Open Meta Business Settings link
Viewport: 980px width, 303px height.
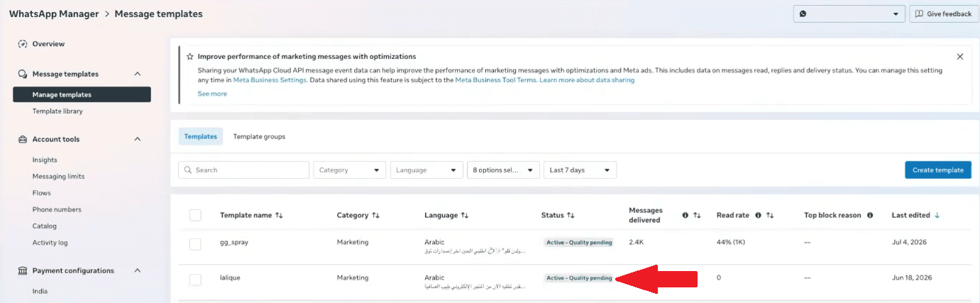point(270,80)
